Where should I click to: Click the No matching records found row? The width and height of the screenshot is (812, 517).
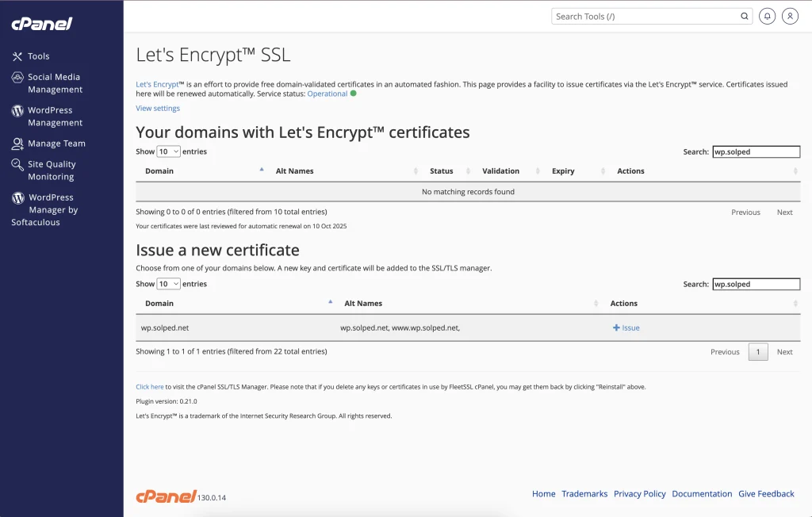[x=468, y=192]
